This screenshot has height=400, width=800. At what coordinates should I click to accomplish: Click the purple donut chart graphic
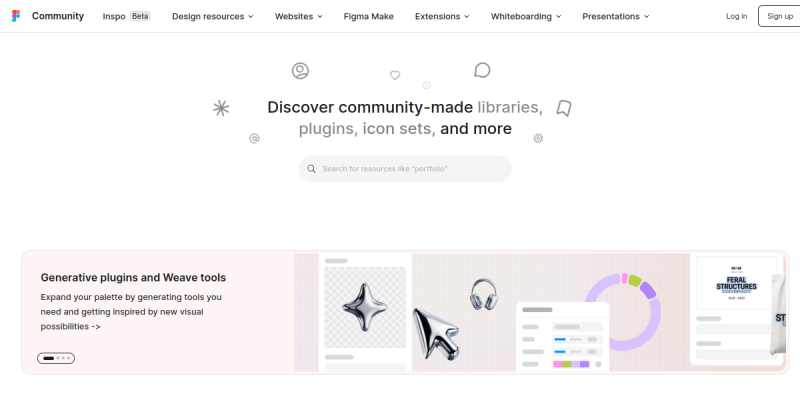tap(623, 312)
